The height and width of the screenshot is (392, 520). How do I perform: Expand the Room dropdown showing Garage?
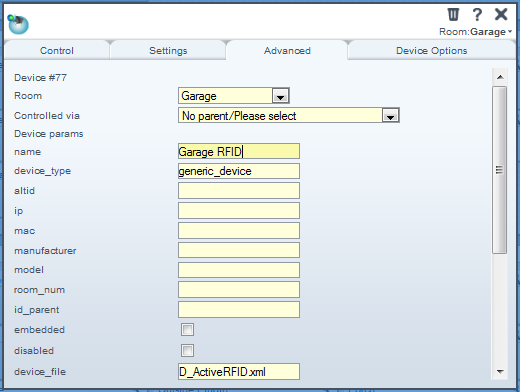pyautogui.click(x=234, y=96)
